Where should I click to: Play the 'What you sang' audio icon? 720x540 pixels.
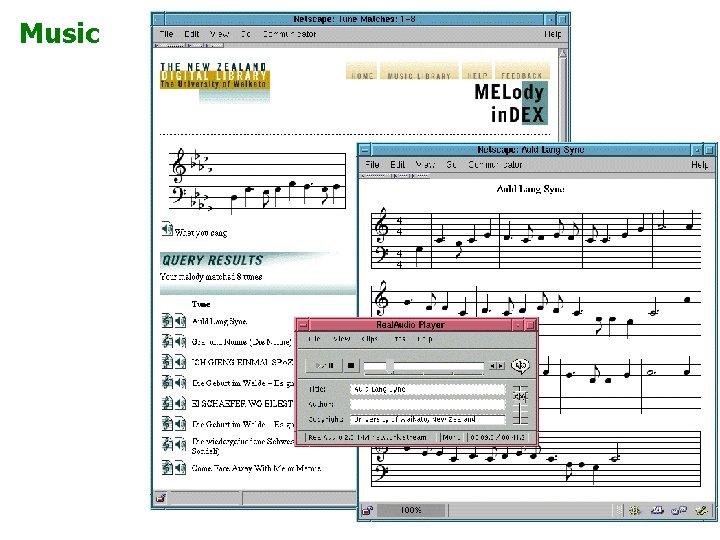point(167,228)
